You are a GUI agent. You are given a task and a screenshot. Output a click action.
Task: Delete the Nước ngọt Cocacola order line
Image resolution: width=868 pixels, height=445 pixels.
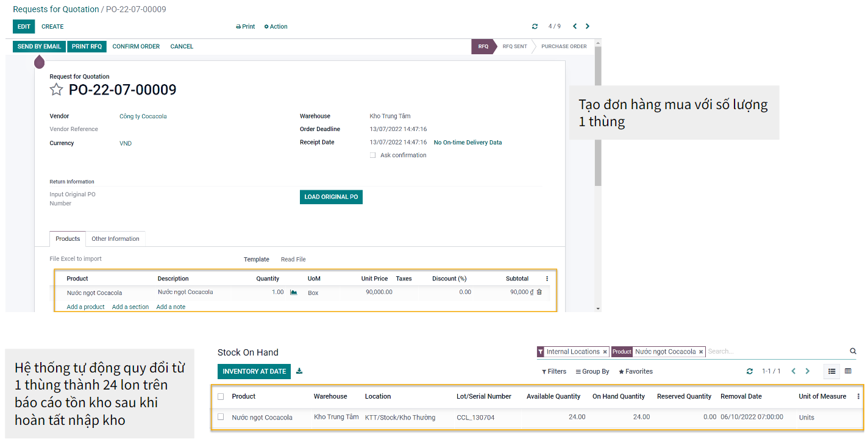[x=539, y=292]
